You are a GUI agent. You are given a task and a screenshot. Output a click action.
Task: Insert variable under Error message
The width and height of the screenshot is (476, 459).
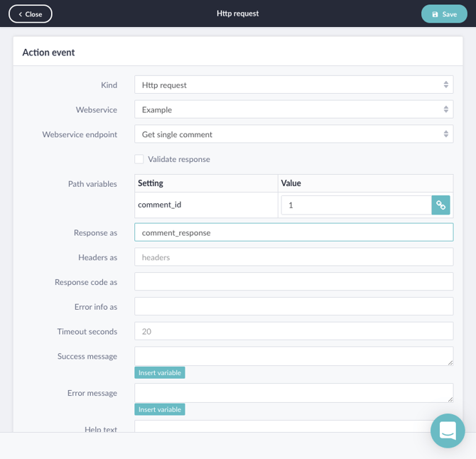click(x=160, y=409)
